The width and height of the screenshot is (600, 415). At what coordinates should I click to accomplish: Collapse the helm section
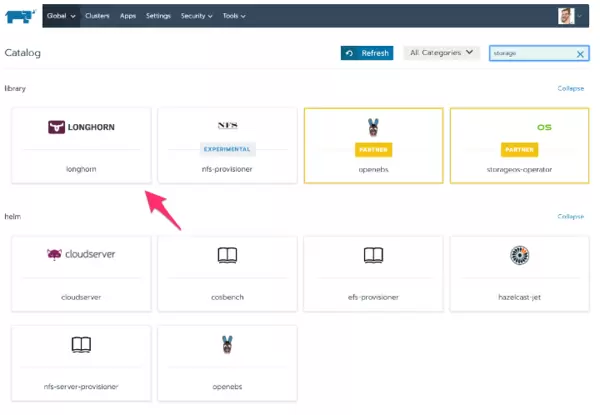pos(570,216)
